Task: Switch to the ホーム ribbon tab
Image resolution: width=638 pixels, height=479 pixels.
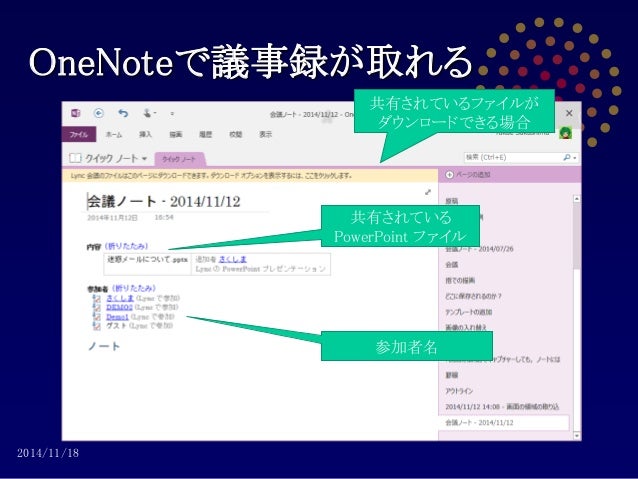Action: pyautogui.click(x=114, y=134)
